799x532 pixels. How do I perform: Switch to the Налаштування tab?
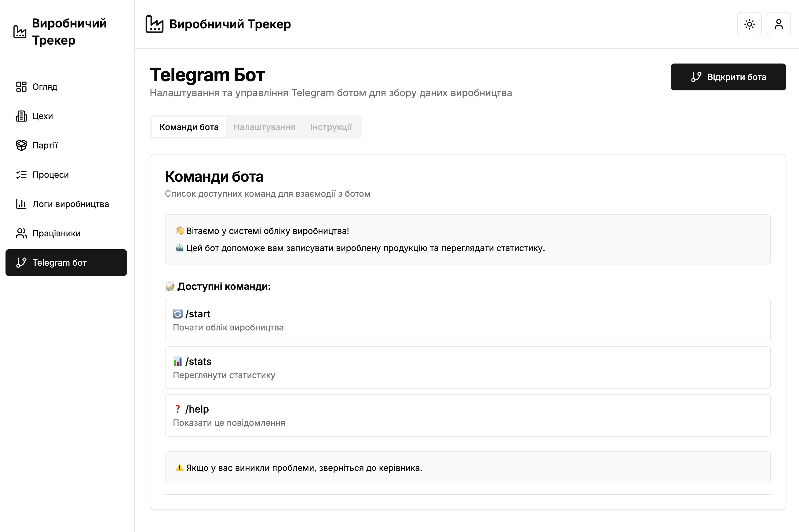point(264,127)
